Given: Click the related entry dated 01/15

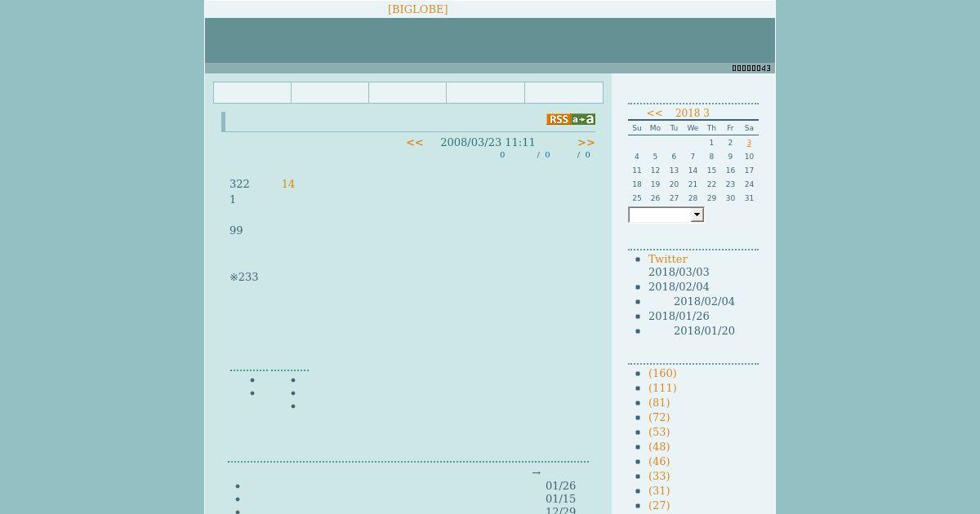Looking at the screenshot, I should point(560,499).
